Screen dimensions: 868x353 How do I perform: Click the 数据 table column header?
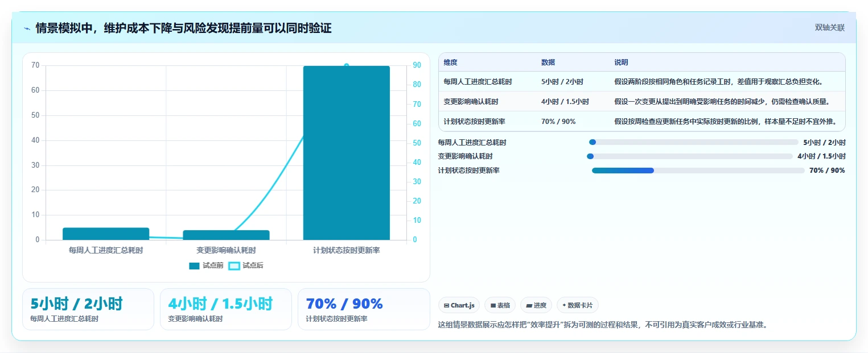point(548,63)
